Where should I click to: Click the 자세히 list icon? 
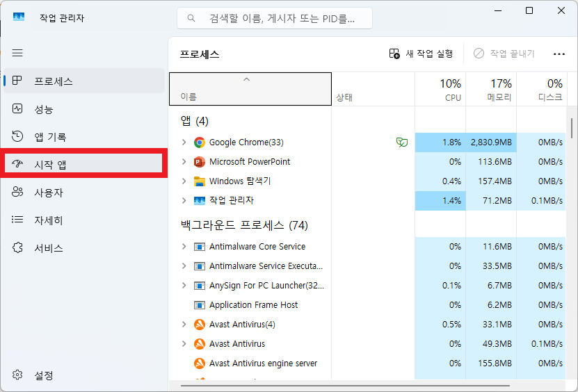pos(17,220)
